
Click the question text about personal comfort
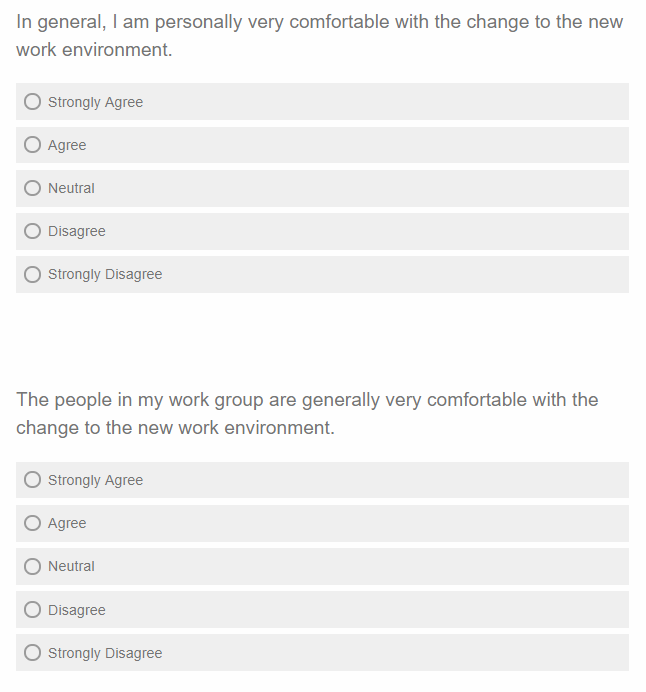click(319, 35)
